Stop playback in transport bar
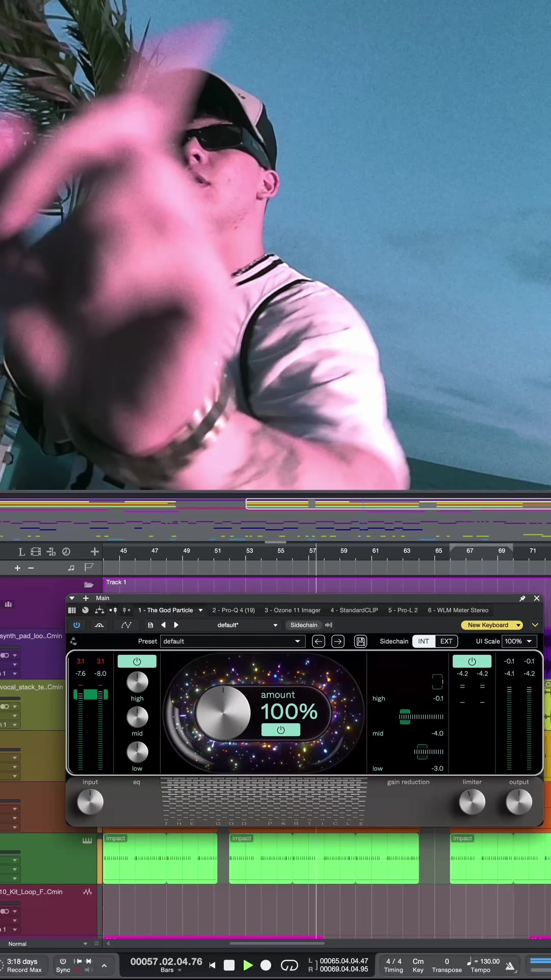Image resolution: width=551 pixels, height=980 pixels. pos(229,965)
